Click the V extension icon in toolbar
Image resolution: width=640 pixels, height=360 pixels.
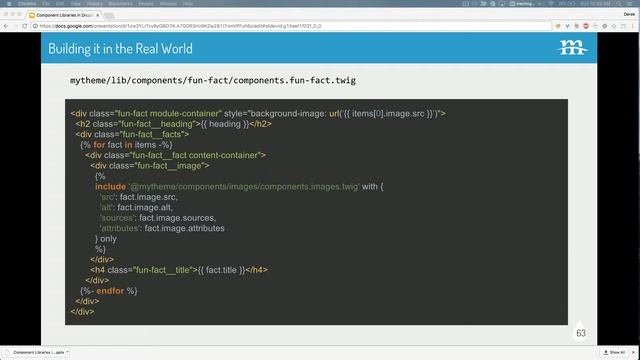pos(567,26)
